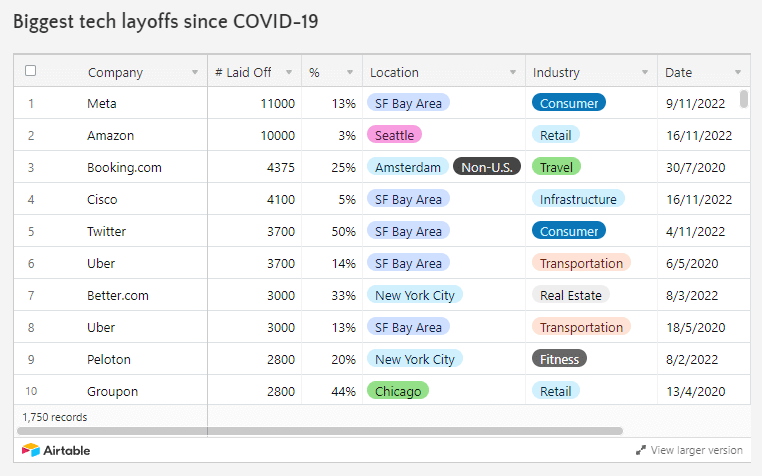Toggle the select-all checkbox in header

pos(31,71)
